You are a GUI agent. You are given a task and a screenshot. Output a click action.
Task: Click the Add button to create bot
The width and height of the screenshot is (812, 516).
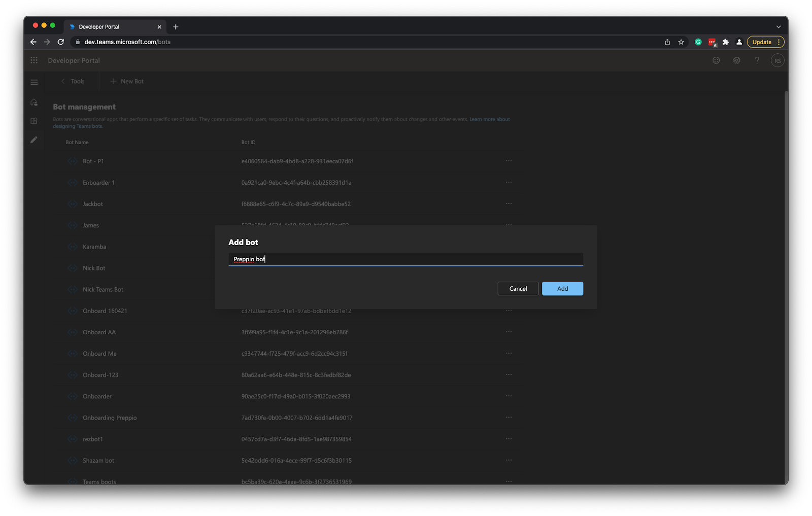tap(562, 288)
